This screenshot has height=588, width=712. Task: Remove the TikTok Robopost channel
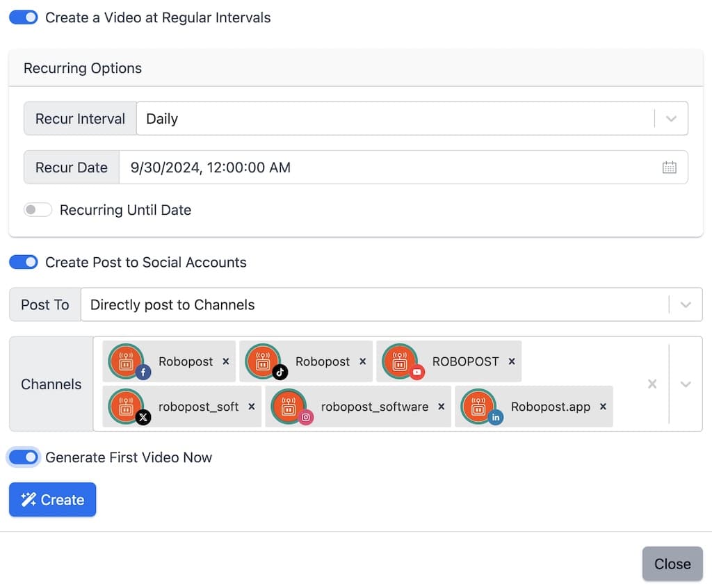tap(363, 361)
